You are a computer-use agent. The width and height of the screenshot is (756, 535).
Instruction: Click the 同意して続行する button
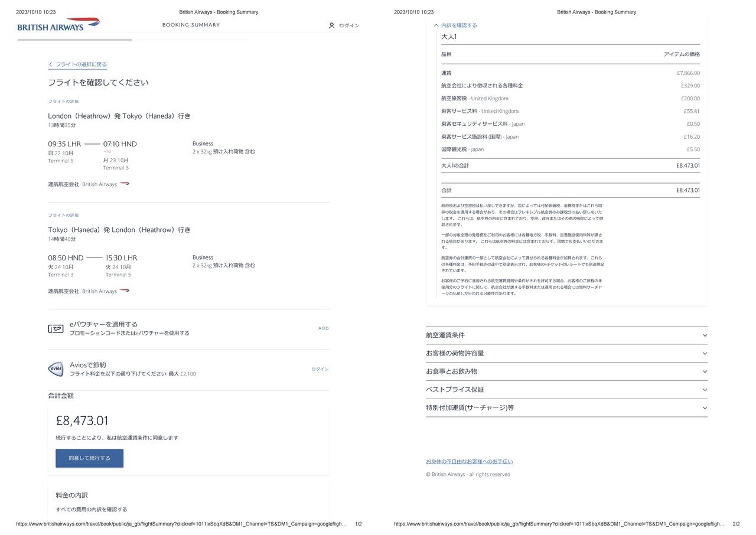[90, 458]
